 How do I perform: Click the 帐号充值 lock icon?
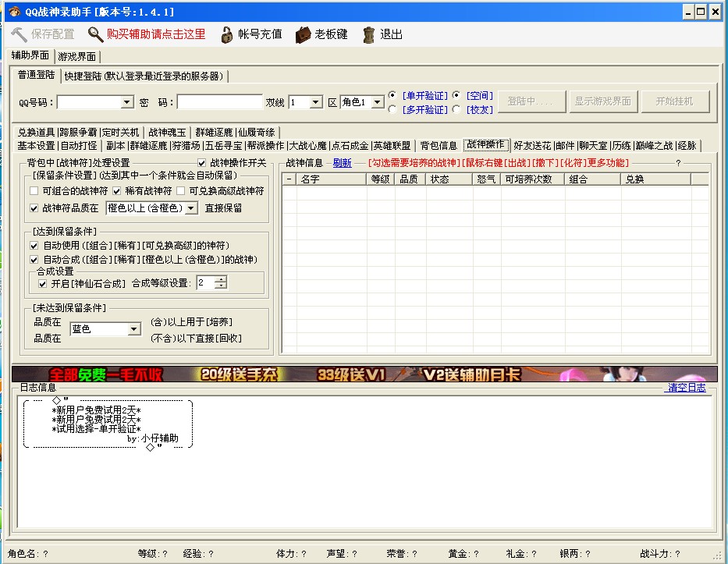point(226,35)
